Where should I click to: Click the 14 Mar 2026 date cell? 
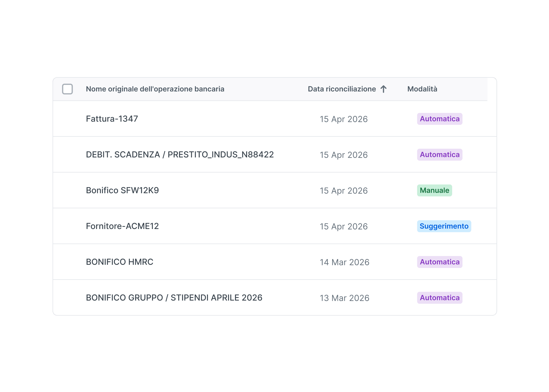[345, 262]
